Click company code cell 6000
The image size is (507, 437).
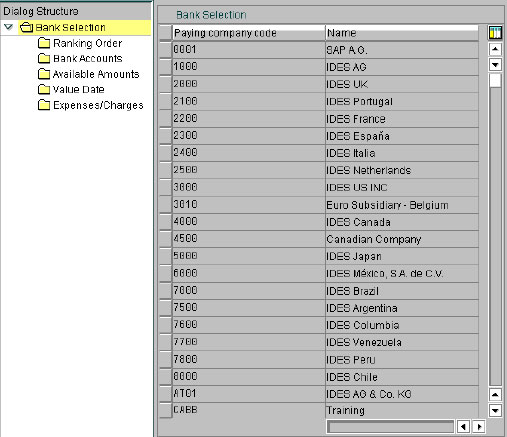249,273
